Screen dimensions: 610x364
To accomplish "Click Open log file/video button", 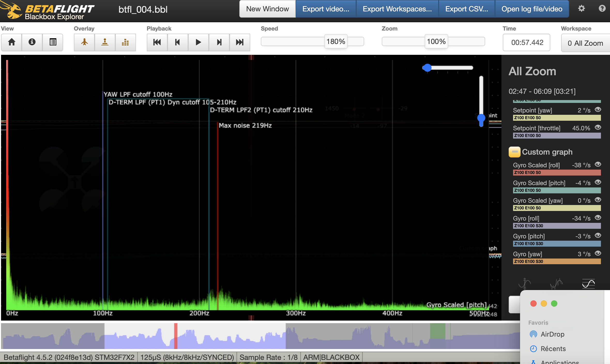I will [532, 9].
